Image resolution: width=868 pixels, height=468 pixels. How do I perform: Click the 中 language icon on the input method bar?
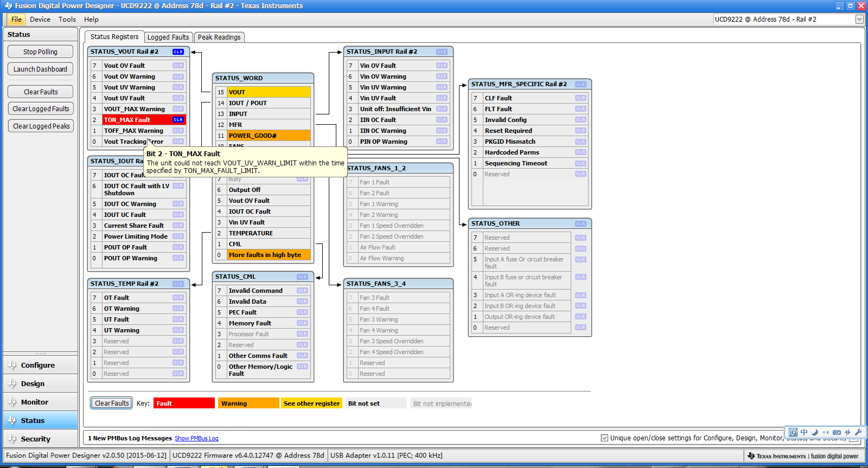(804, 432)
